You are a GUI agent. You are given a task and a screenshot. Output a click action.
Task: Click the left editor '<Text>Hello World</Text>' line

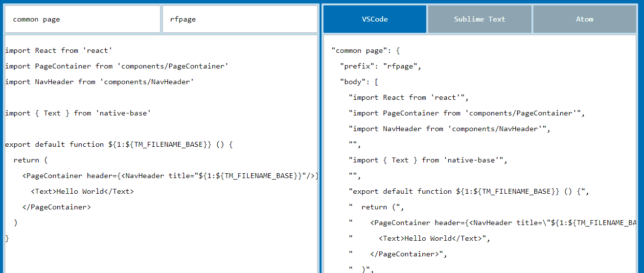(x=82, y=191)
